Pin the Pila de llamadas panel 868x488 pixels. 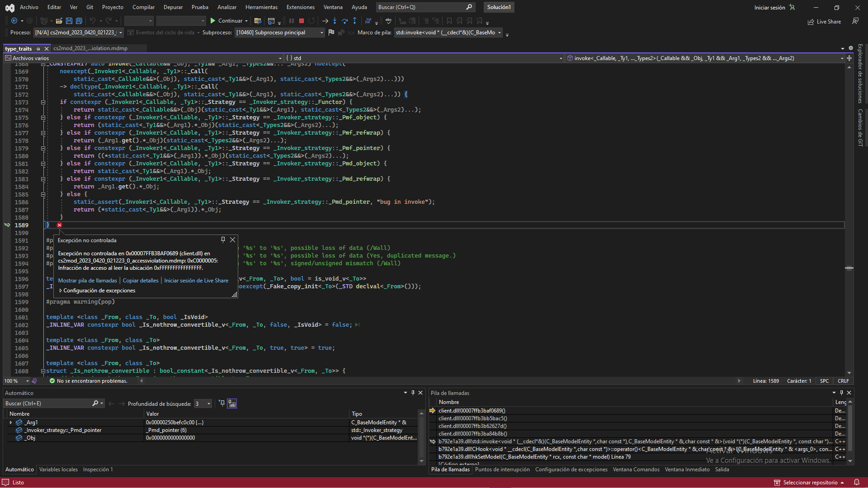coord(841,393)
